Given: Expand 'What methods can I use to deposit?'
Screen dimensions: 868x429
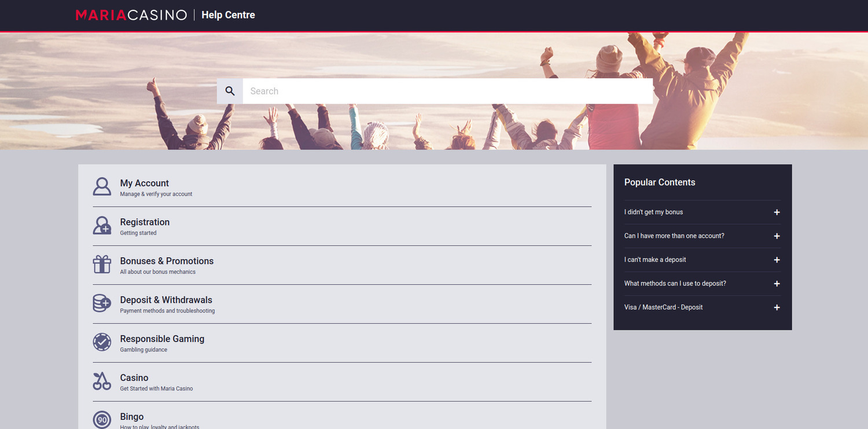Looking at the screenshot, I should pos(777,284).
